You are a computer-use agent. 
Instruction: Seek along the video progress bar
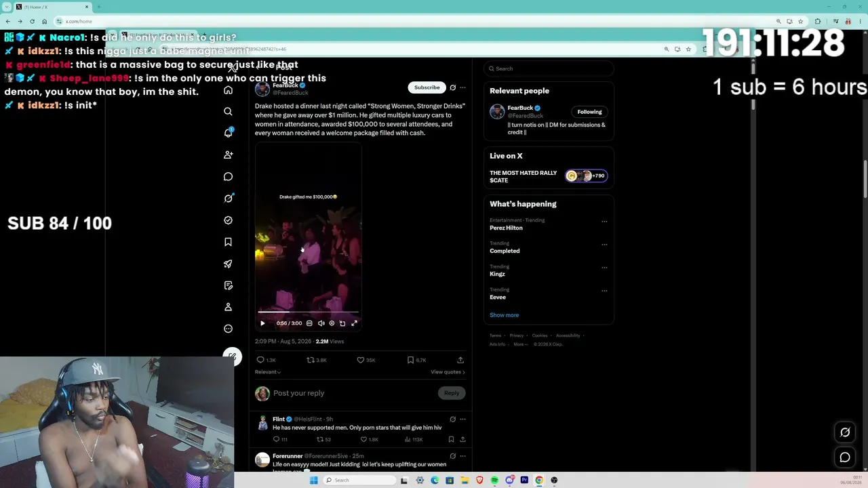point(309,312)
